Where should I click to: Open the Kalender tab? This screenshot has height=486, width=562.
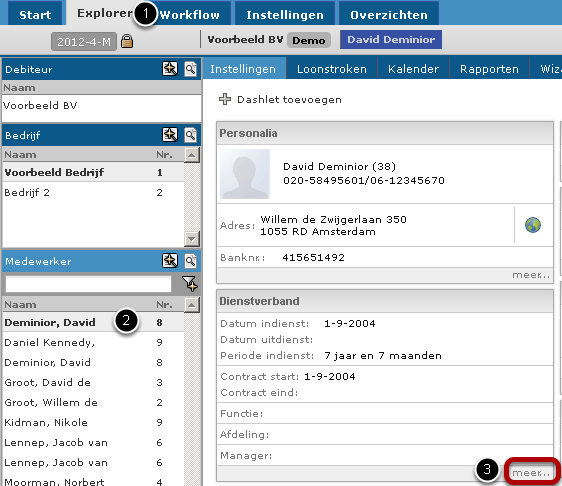tap(413, 68)
